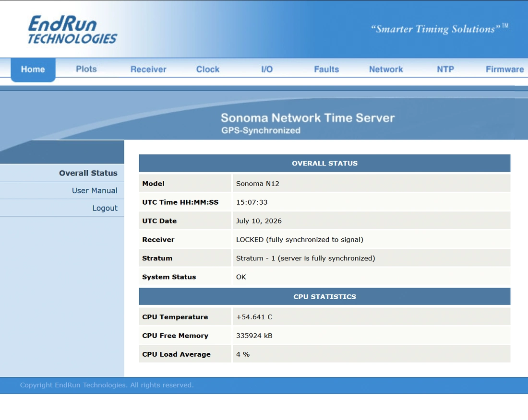This screenshot has height=420, width=528.
Task: Go to the Clock tab
Action: click(208, 69)
